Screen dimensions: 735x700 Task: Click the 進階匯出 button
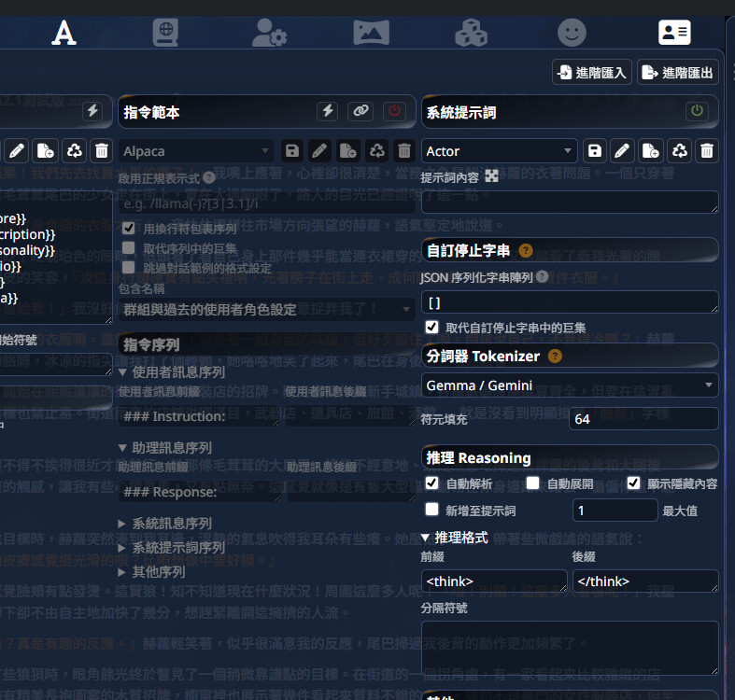(x=678, y=73)
